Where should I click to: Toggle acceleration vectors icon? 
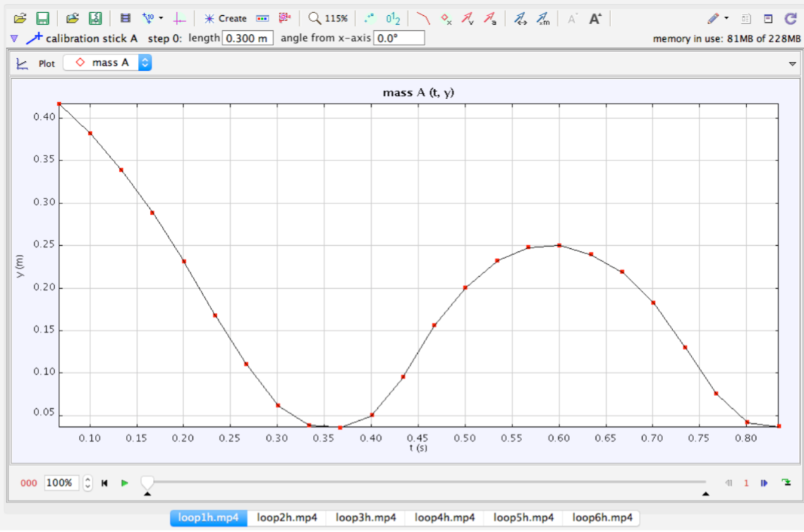point(490,18)
